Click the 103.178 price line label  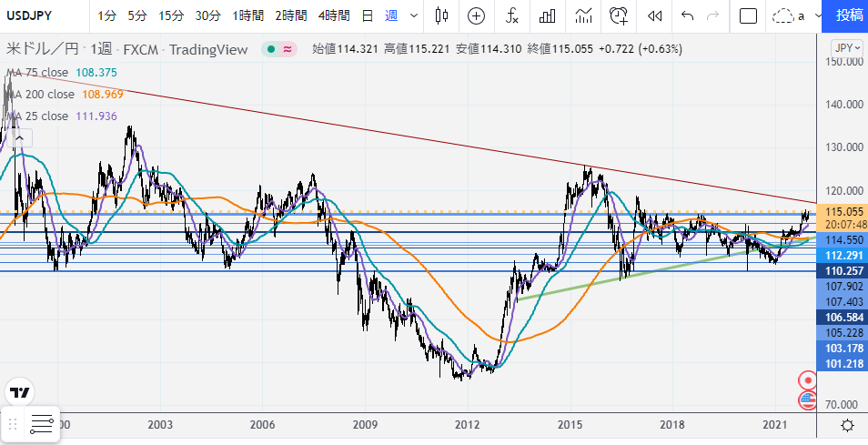coord(842,349)
